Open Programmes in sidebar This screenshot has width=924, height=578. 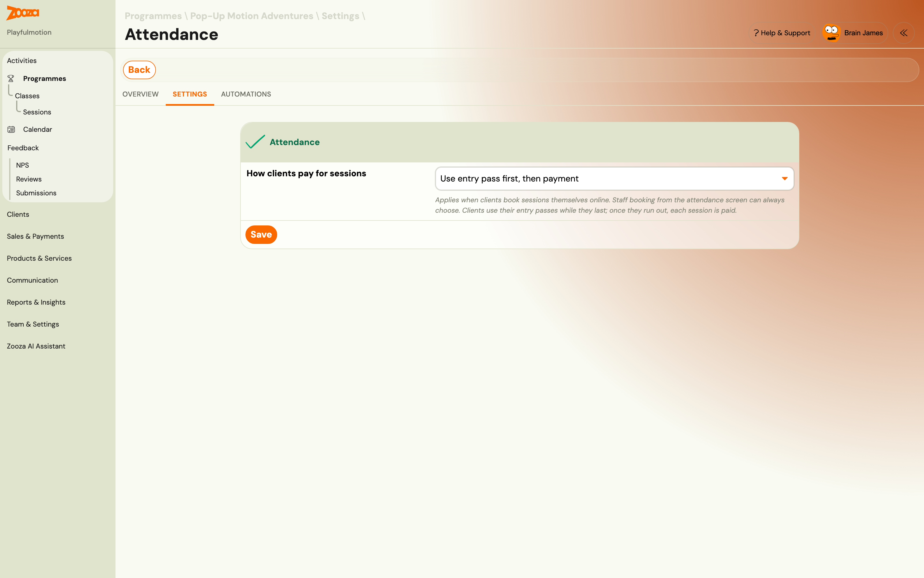44,78
